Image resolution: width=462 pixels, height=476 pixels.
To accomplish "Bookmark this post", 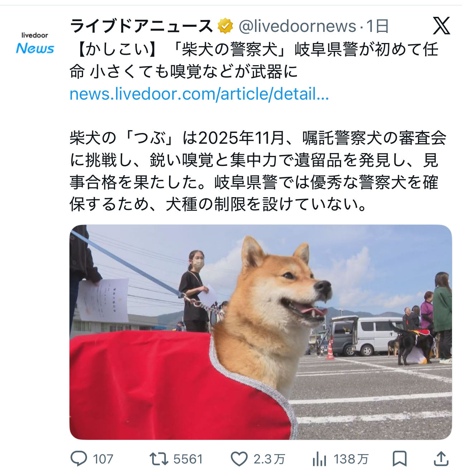I will point(399,459).
